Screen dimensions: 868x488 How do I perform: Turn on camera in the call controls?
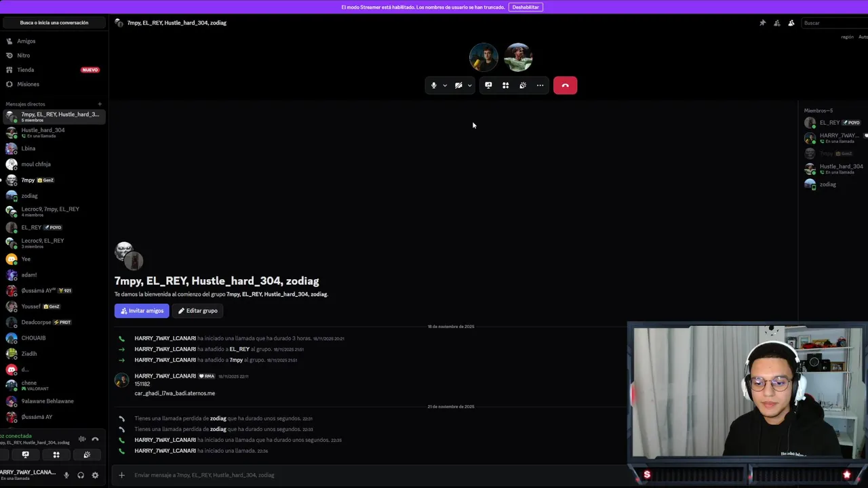point(458,85)
